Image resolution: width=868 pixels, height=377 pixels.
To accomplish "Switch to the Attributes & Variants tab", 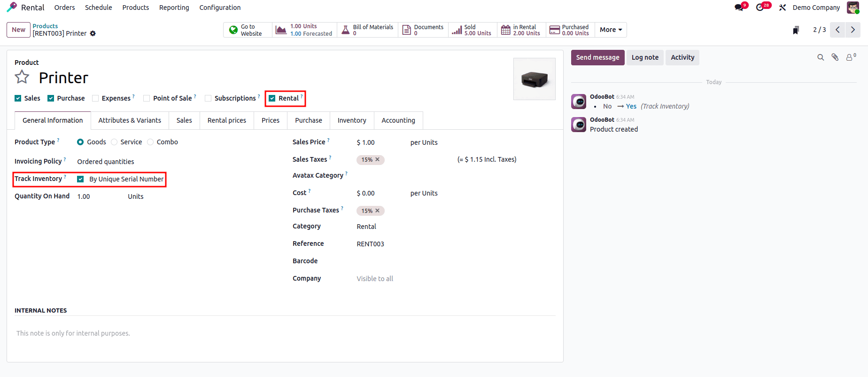I will click(x=130, y=120).
